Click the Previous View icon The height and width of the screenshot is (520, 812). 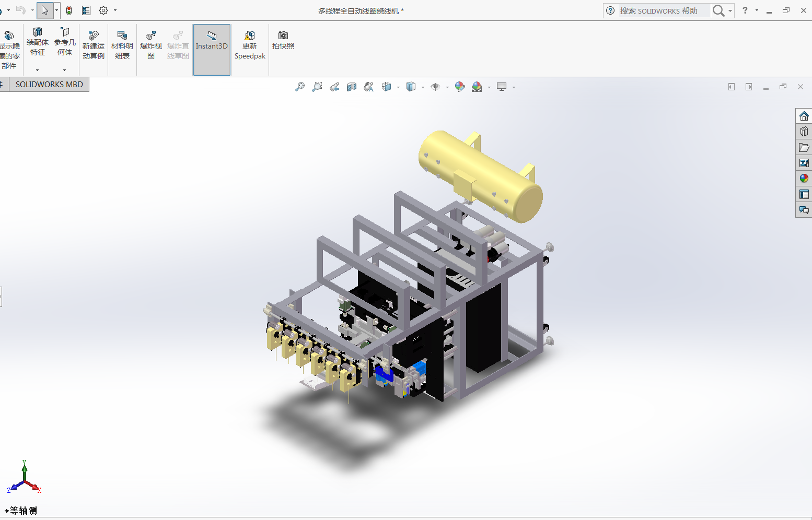coord(334,87)
